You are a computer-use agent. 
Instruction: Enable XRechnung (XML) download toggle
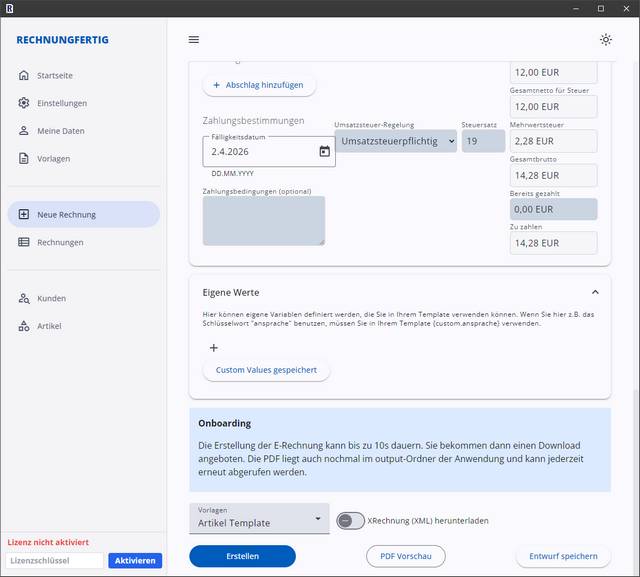click(350, 520)
